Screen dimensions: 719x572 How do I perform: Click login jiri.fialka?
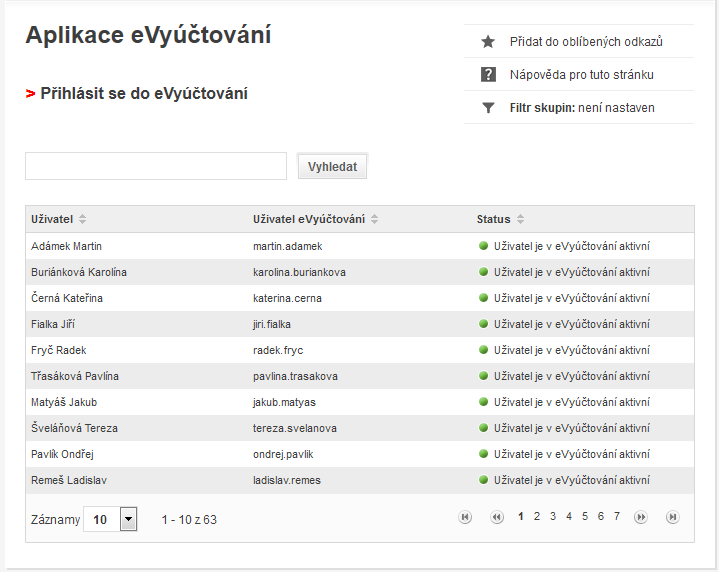(272, 324)
